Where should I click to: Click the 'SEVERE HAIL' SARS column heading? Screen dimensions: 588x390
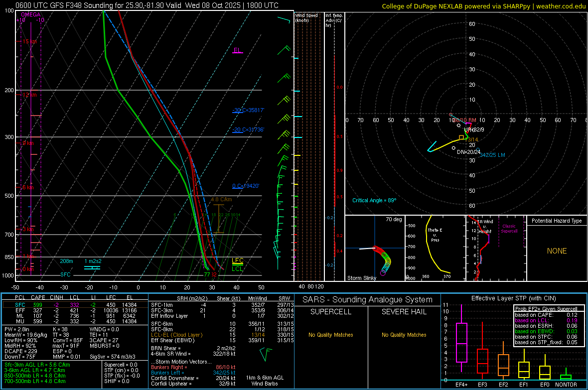coord(404,312)
